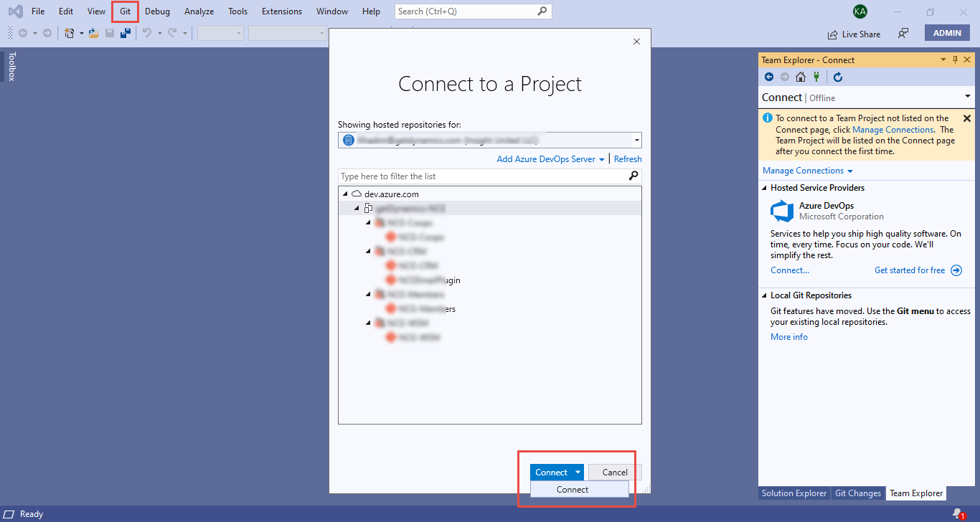Open the hosted repositories account dropdown
This screenshot has height=522, width=980.
(636, 141)
